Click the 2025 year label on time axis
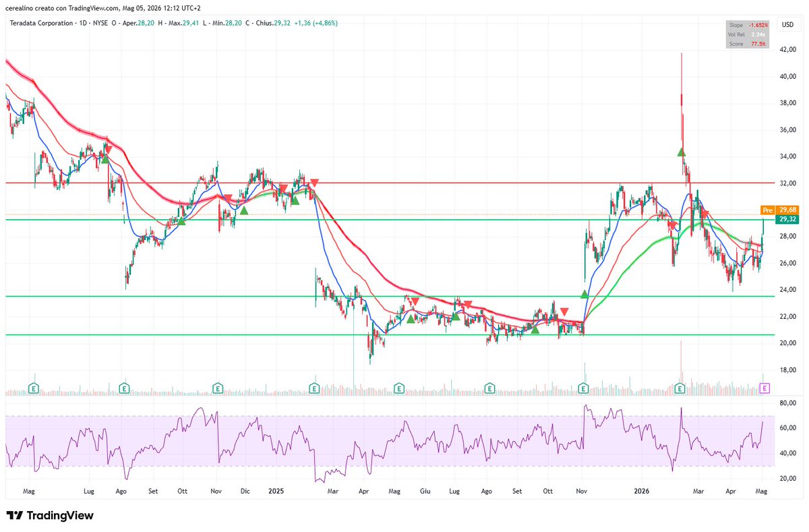 (x=276, y=493)
